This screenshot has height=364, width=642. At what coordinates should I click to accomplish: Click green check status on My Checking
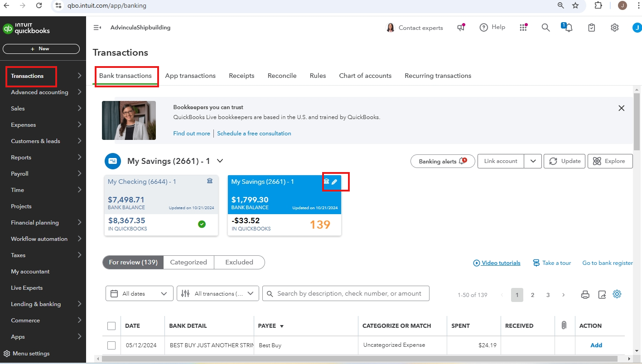click(202, 224)
